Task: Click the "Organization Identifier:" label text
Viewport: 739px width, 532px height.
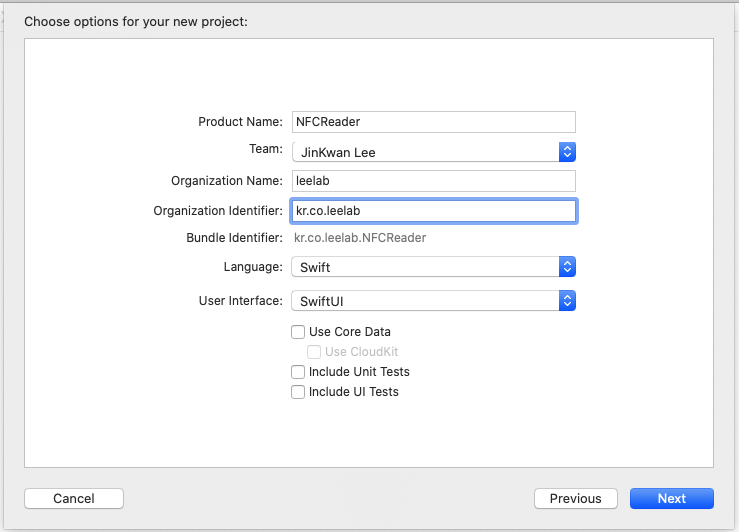Action: 218,211
